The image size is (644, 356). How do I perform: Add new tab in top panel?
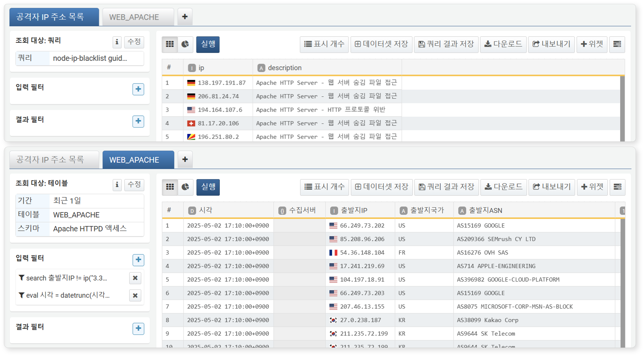coord(185,17)
